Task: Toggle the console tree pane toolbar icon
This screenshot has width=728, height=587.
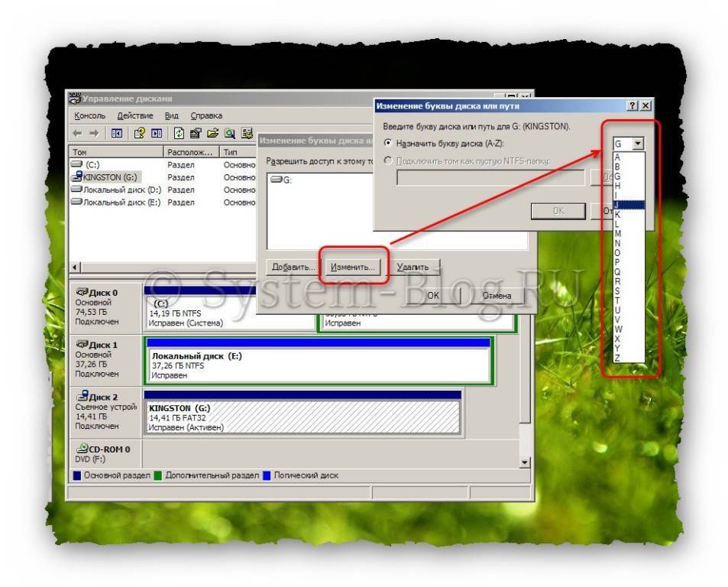Action: [117, 134]
